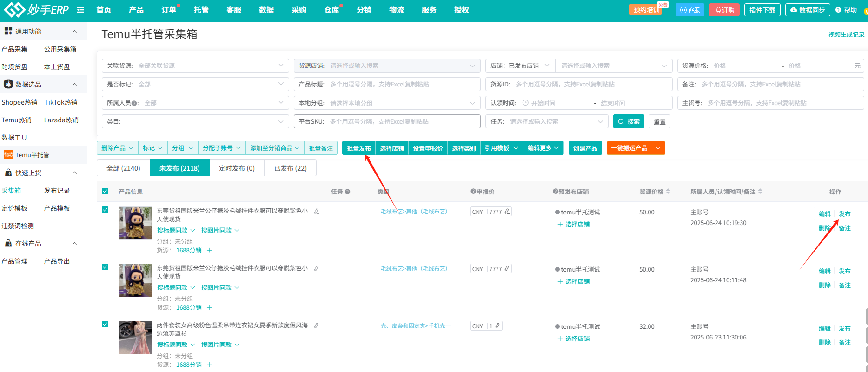Switch to the 已发布 (22) tab
The width and height of the screenshot is (868, 372).
[290, 168]
